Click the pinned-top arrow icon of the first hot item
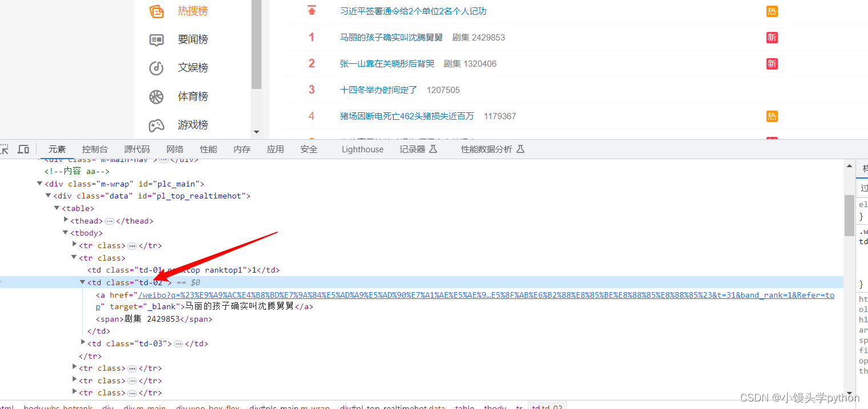 (312, 10)
